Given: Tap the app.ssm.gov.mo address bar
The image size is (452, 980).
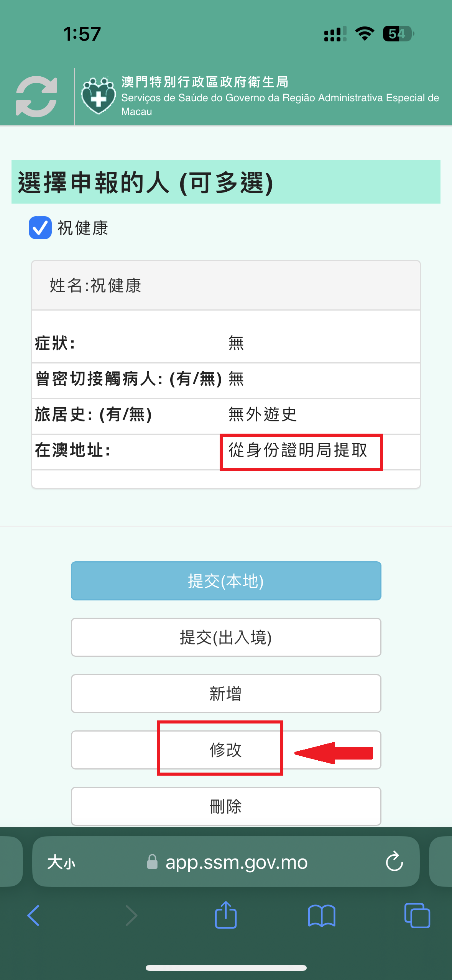Looking at the screenshot, I should pyautogui.click(x=236, y=862).
